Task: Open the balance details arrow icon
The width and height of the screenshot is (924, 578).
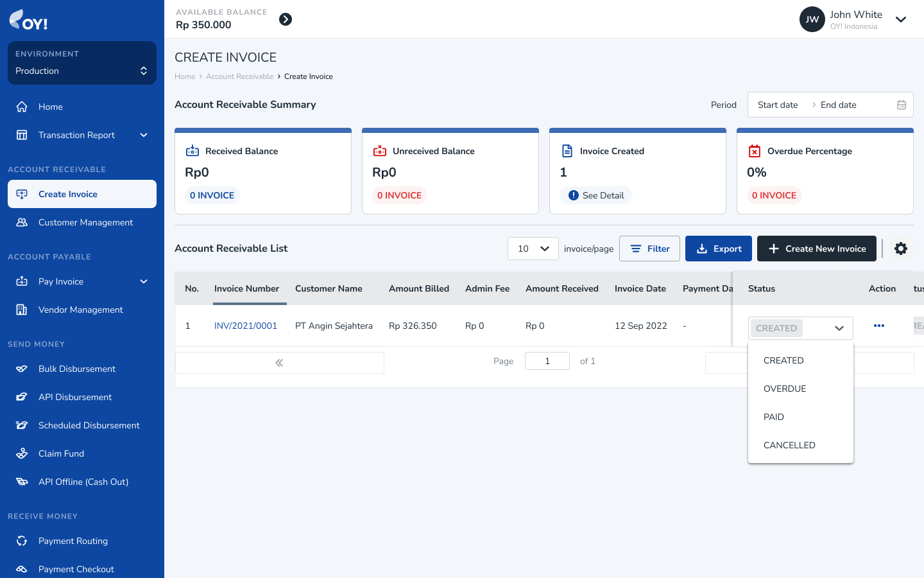Action: pos(286,19)
